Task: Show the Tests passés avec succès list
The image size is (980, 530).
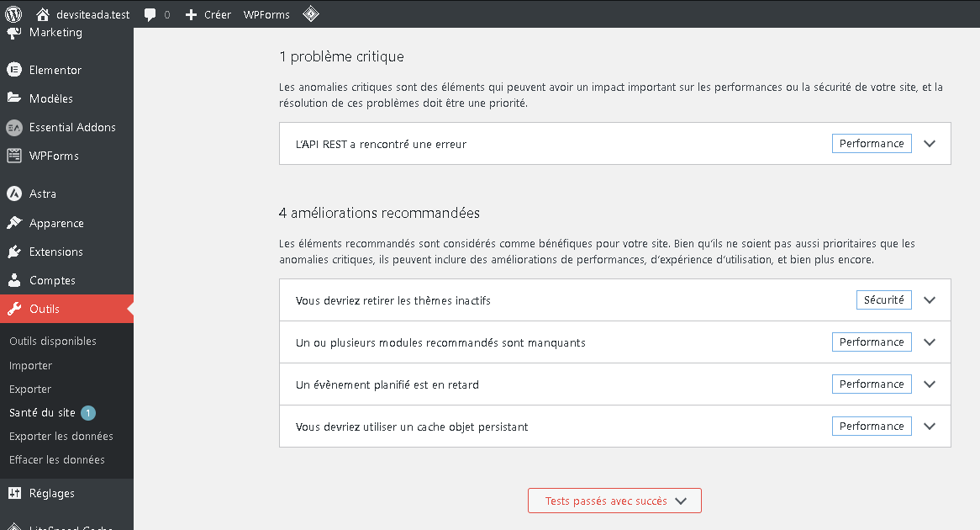Action: pos(614,501)
